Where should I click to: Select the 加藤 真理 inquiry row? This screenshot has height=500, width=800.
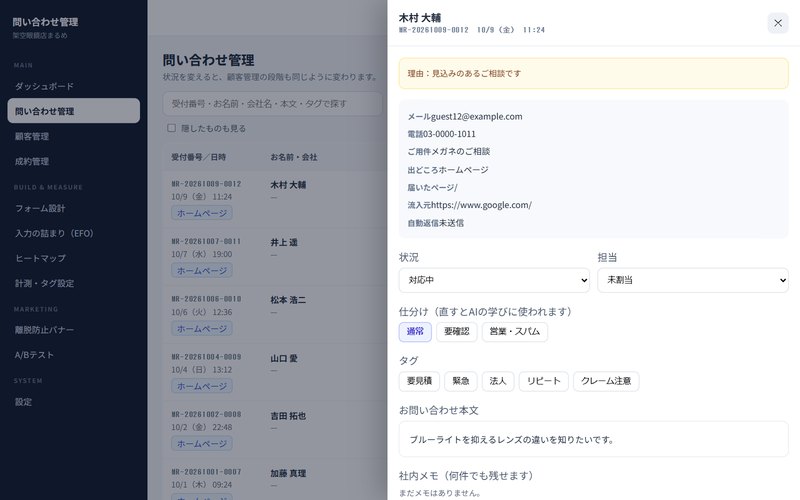coord(275,480)
